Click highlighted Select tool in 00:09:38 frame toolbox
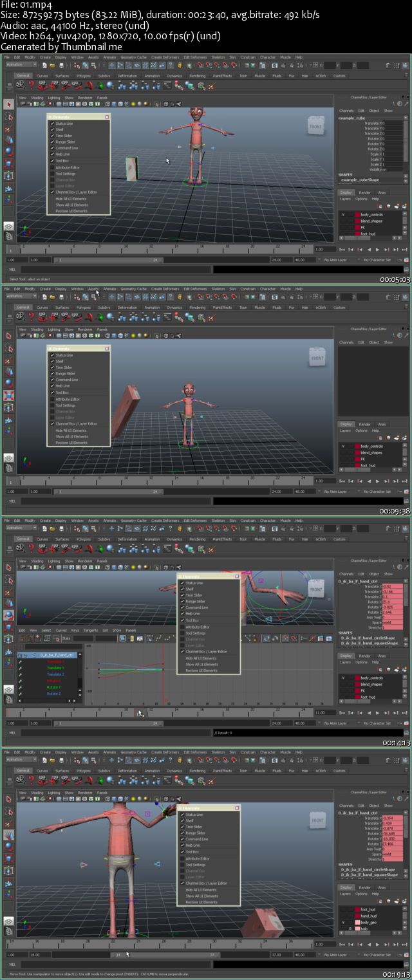This screenshot has height=980, width=412. [x=9, y=336]
